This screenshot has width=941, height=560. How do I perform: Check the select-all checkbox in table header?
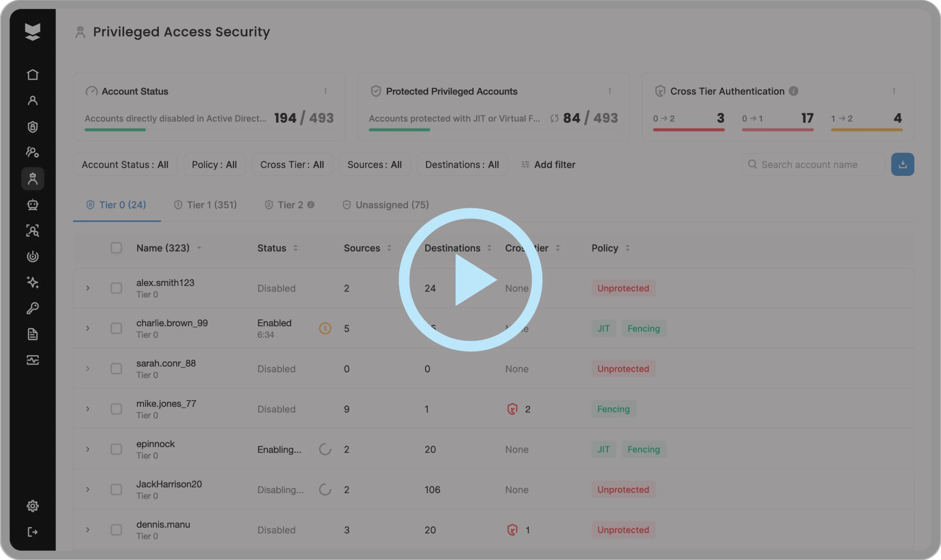tap(116, 248)
